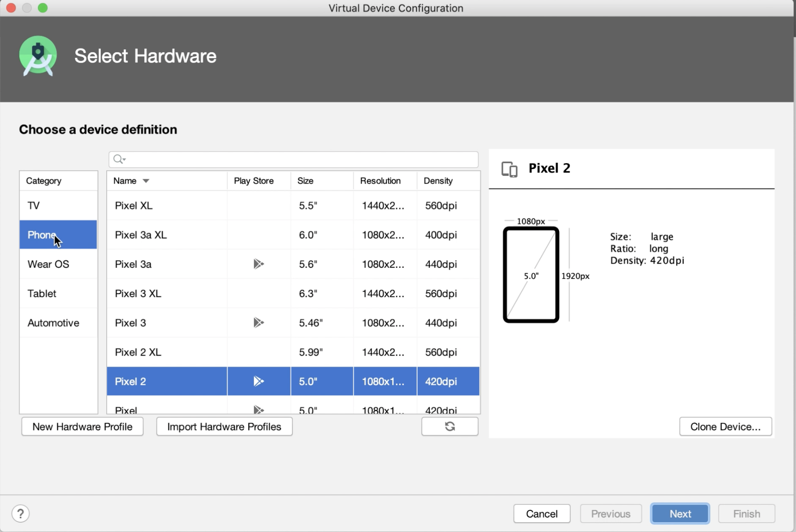796x532 pixels.
Task: Sort devices by Density column header
Action: 438,181
